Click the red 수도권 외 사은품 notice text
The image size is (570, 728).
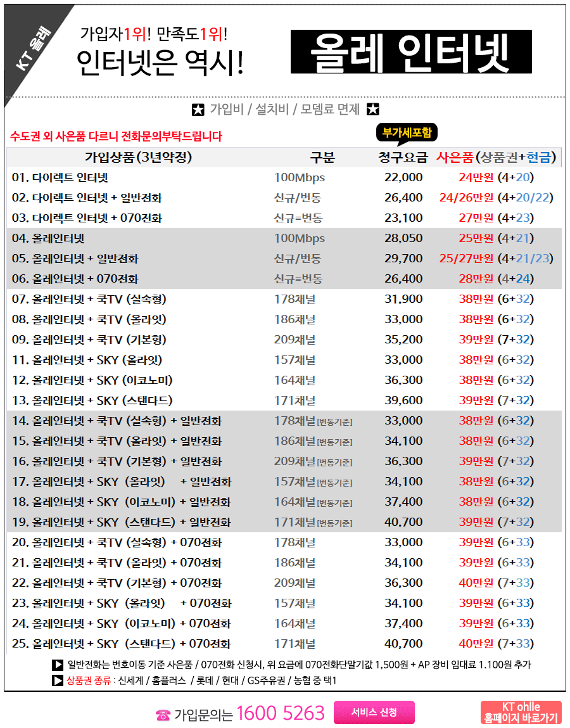[x=117, y=136]
